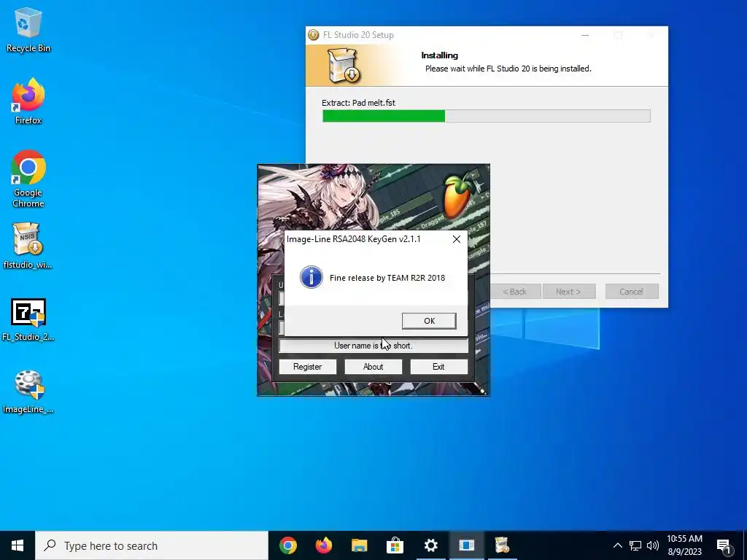Click the installer box icon in Setup header
The width and height of the screenshot is (747, 560).
pyautogui.click(x=344, y=65)
